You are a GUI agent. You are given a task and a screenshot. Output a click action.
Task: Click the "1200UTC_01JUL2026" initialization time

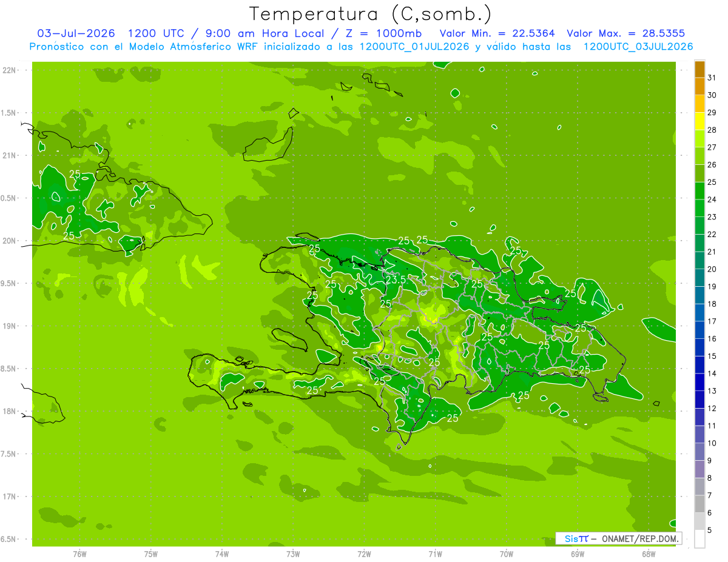[414, 47]
